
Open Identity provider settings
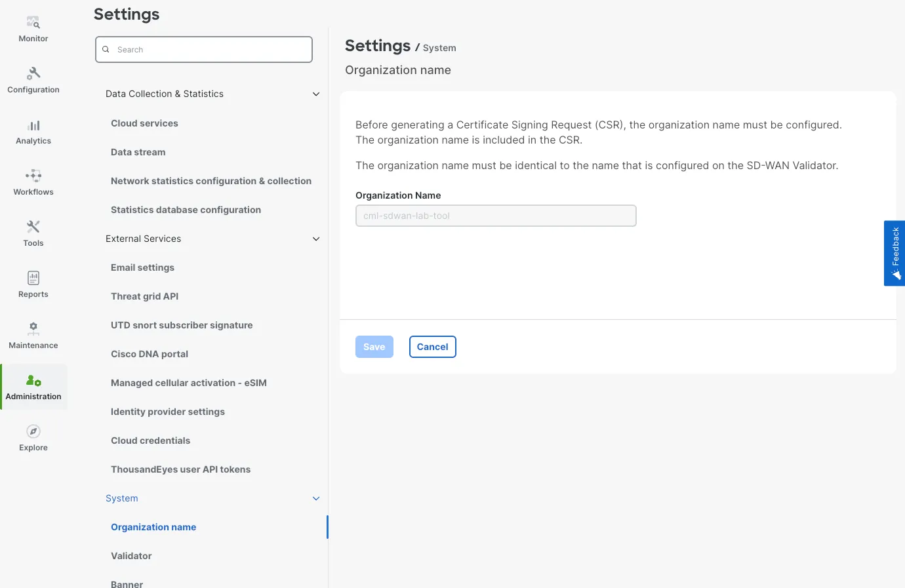168,412
